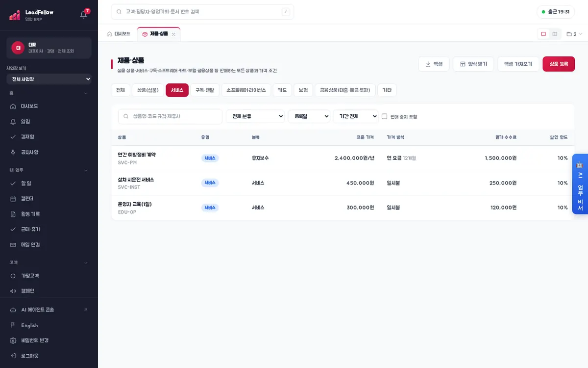Image resolution: width=588 pixels, height=368 pixels.
Task: Open the 등록일 sort dropdown
Action: tap(309, 116)
